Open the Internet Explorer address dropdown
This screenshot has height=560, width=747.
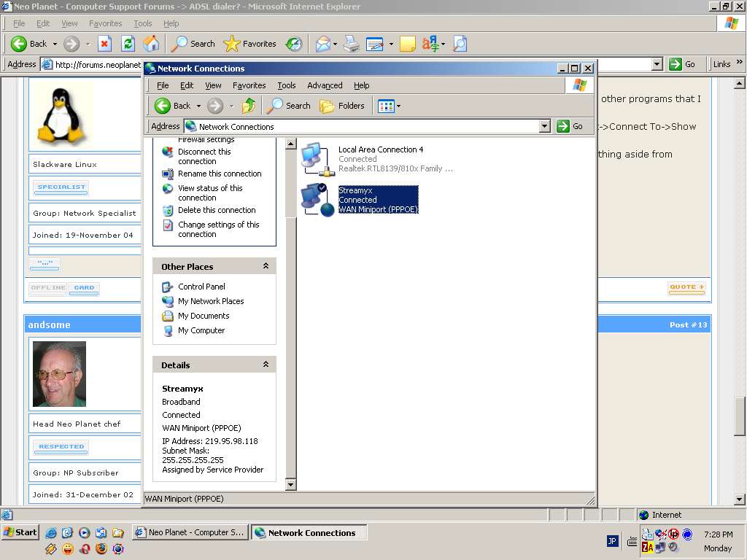pos(657,64)
